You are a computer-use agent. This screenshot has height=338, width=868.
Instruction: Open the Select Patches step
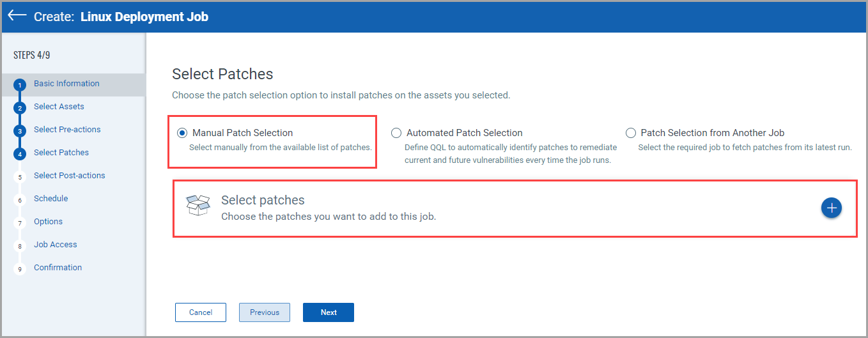pos(61,153)
